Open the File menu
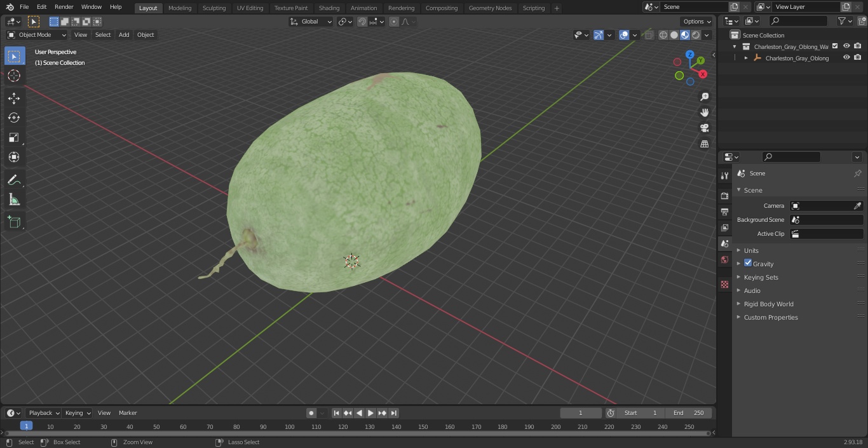The width and height of the screenshot is (868, 448). [x=24, y=7]
